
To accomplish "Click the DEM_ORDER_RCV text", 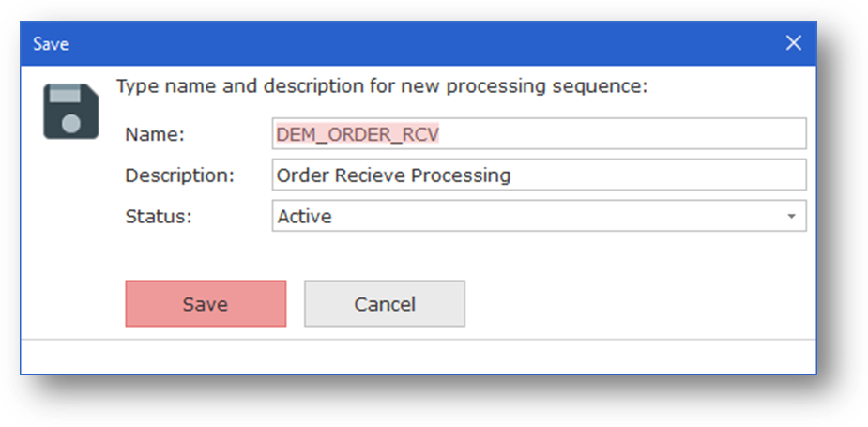I will pyautogui.click(x=358, y=134).
